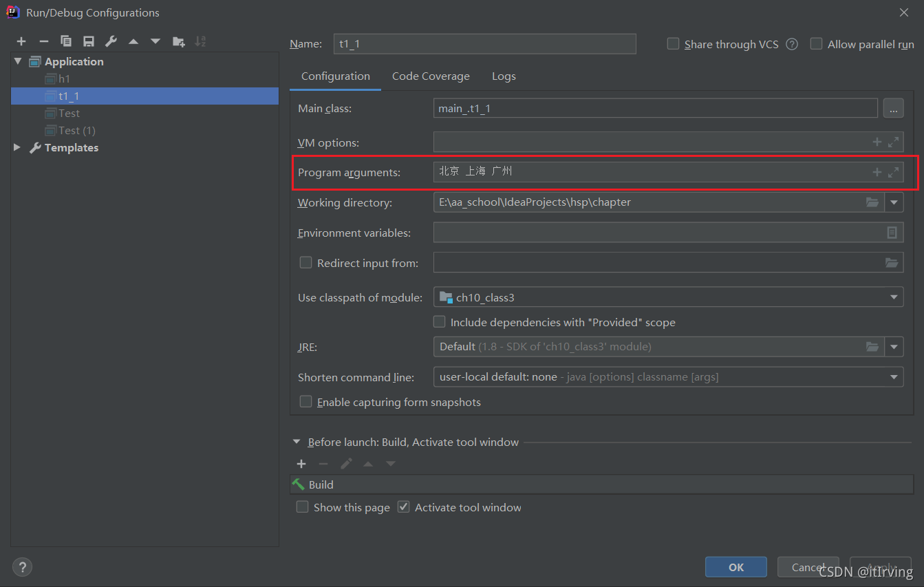Uncheck Activate tool window checkbox
The width and height of the screenshot is (924, 587).
(x=404, y=506)
